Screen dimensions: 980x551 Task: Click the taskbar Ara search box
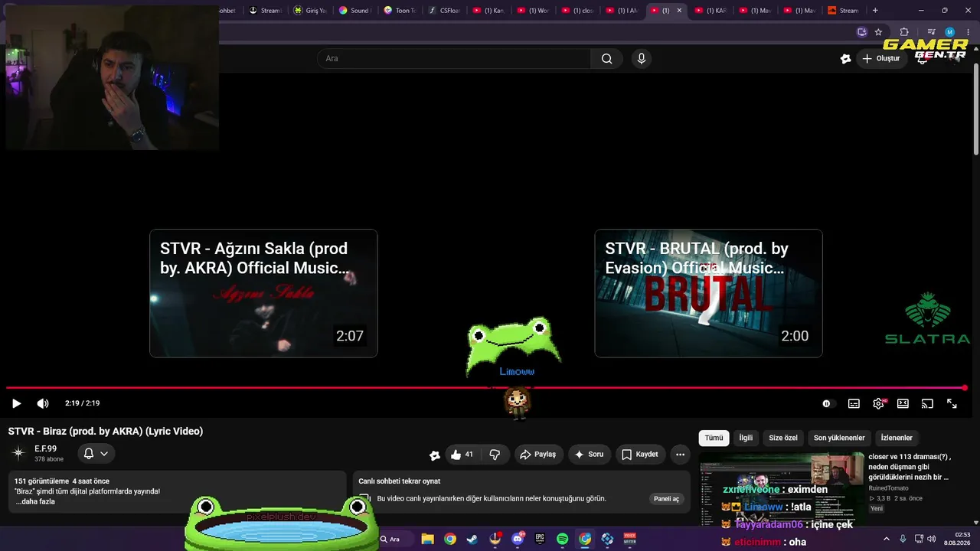(x=394, y=540)
